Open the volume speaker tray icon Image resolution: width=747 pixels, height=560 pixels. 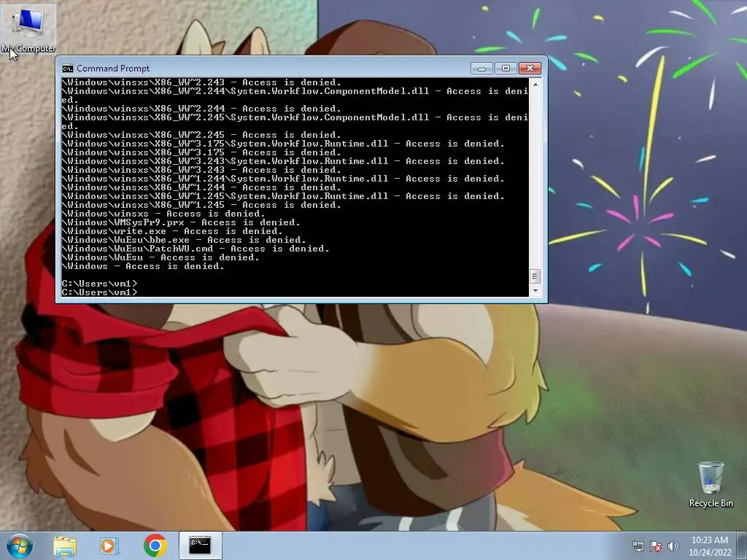click(673, 546)
